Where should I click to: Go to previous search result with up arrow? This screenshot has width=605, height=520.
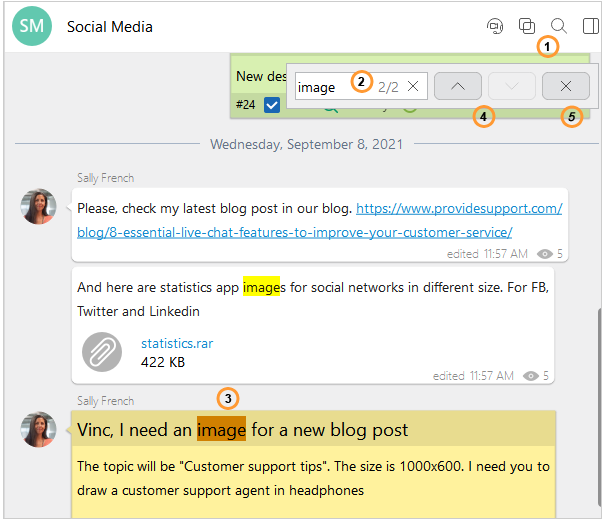coord(458,86)
